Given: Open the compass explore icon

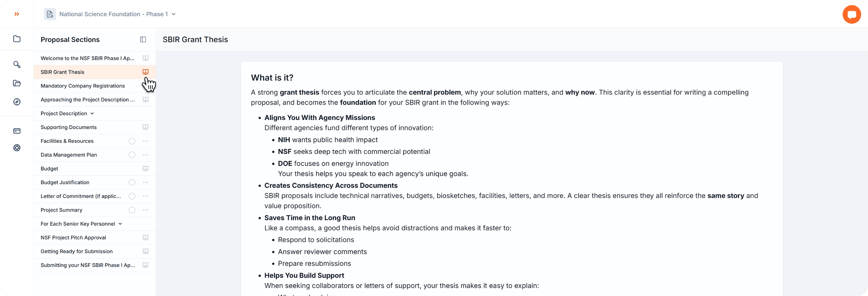Looking at the screenshot, I should 17,102.
